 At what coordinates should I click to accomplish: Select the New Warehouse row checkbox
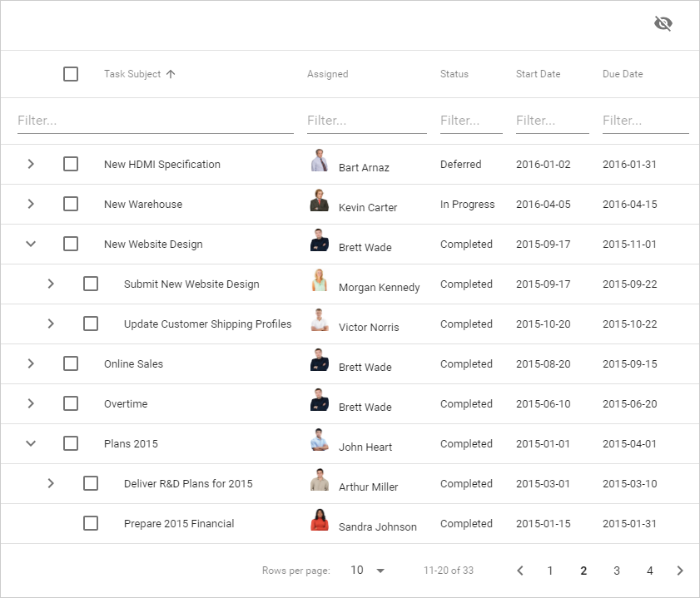(71, 204)
